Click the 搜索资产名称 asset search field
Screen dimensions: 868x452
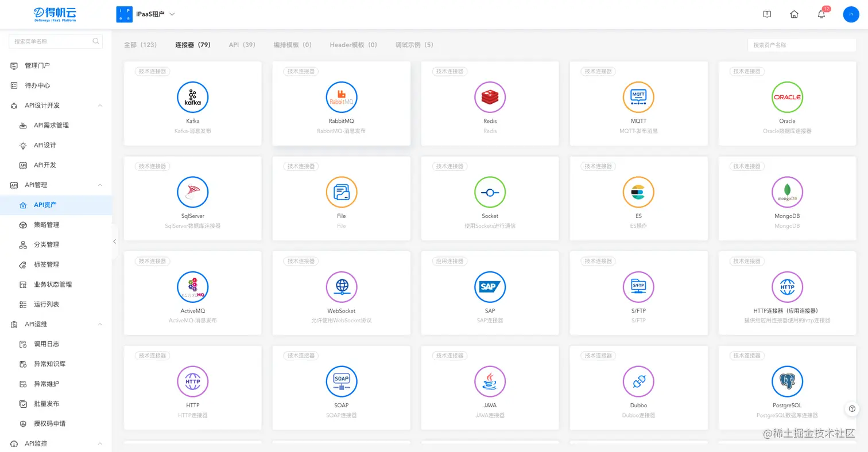[x=802, y=45]
